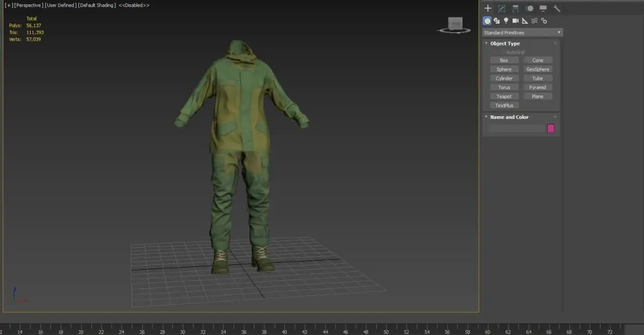Click the Polys count statistic
This screenshot has height=335, width=644.
[25, 25]
